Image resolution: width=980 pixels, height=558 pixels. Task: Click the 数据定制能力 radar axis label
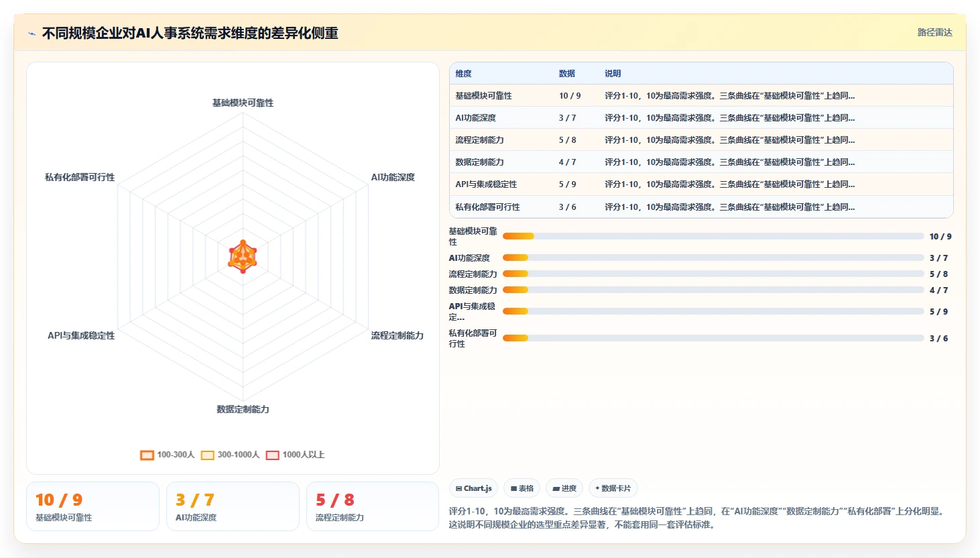(x=243, y=409)
